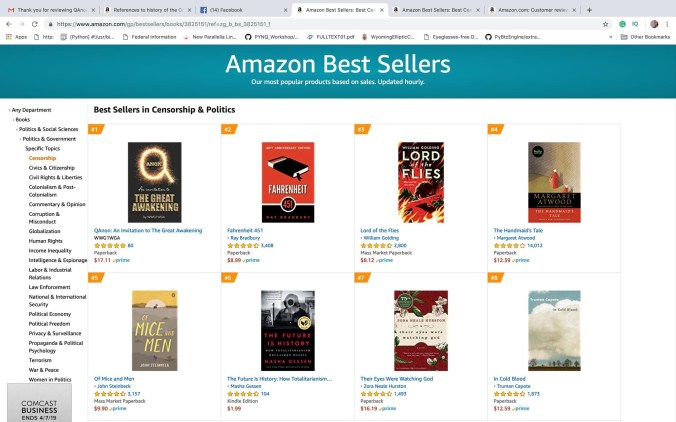Open The Handmaid's Tale title link
Screen dimensions: 676x422
coord(518,229)
